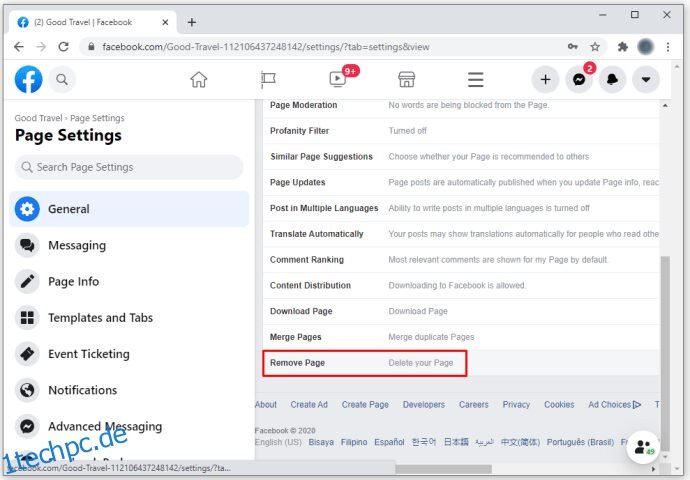The height and width of the screenshot is (480, 690).
Task: Open a new browser tab
Action: (192, 22)
